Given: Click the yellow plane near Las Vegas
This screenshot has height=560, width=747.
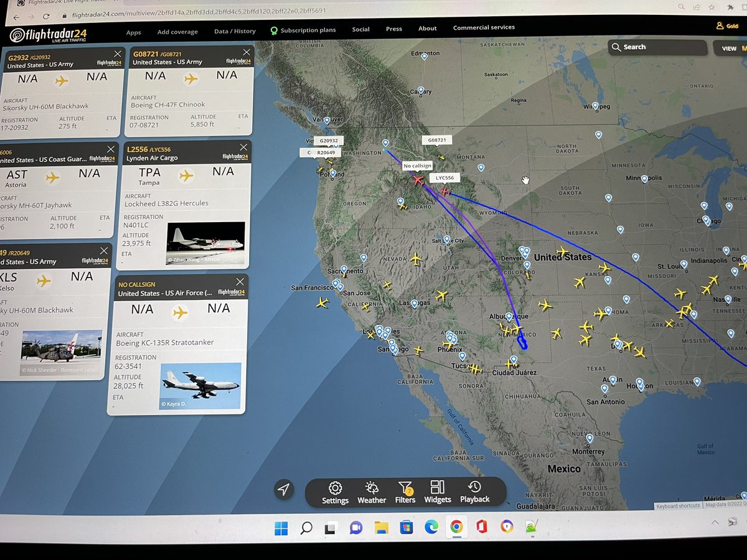Looking at the screenshot, I should [x=441, y=295].
